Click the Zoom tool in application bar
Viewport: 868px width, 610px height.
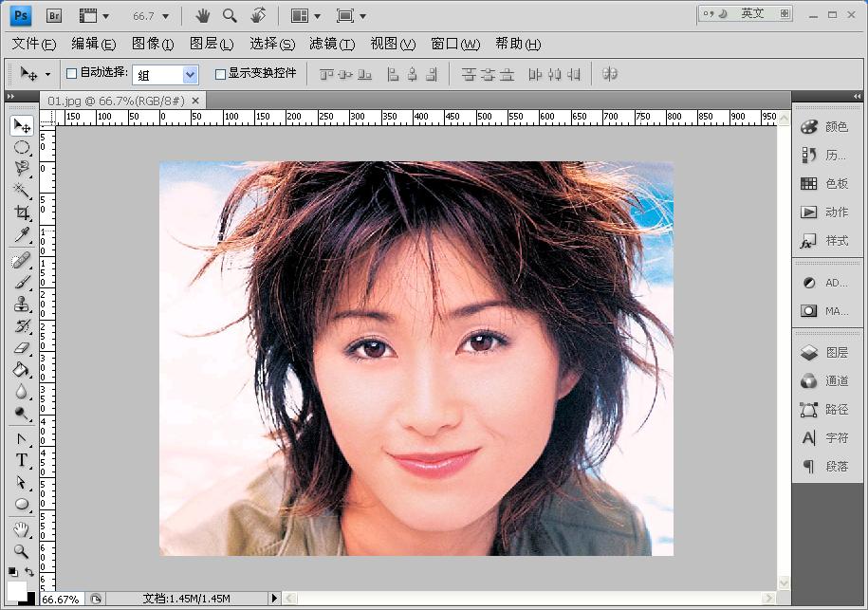point(230,15)
